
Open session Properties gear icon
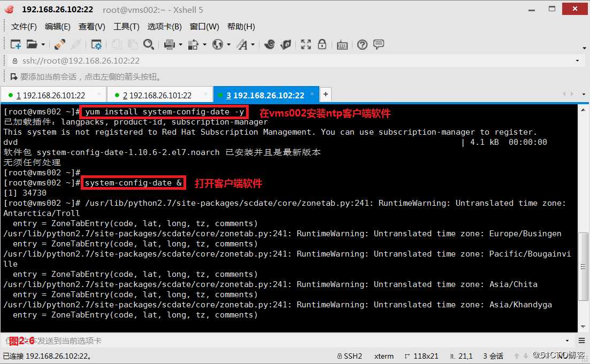[96, 45]
